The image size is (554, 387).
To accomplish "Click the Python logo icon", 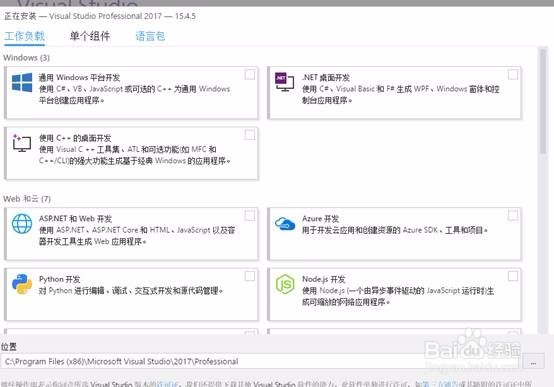I will point(22,284).
